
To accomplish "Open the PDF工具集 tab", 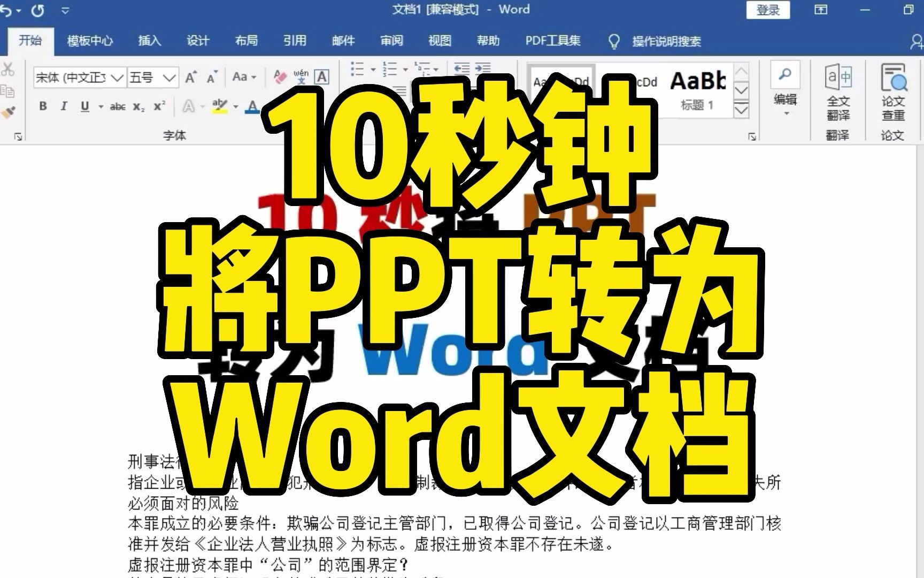I will 553,41.
